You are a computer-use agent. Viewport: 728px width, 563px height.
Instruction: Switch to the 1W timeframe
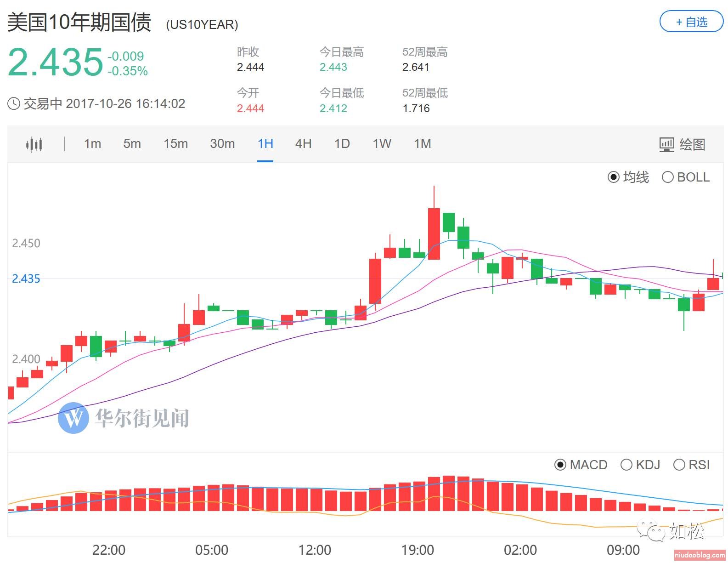click(382, 144)
